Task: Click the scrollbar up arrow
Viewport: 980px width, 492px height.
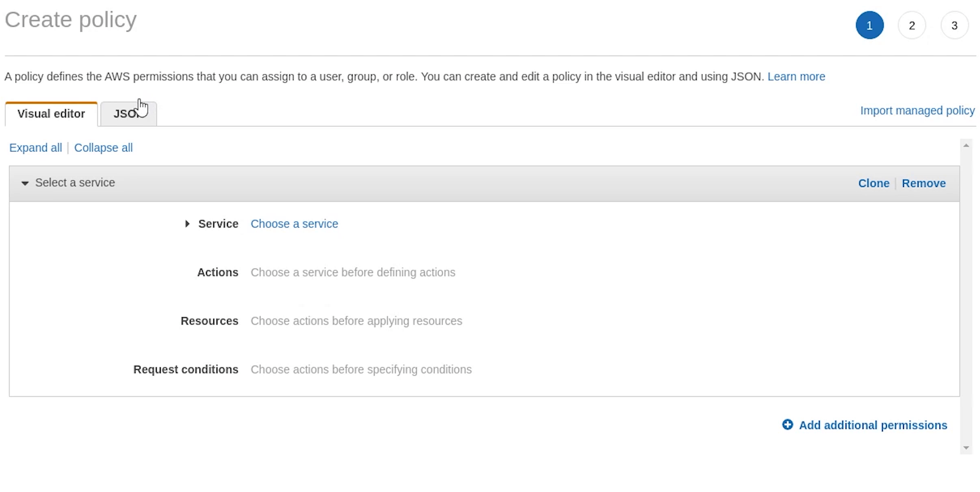Action: (x=966, y=146)
